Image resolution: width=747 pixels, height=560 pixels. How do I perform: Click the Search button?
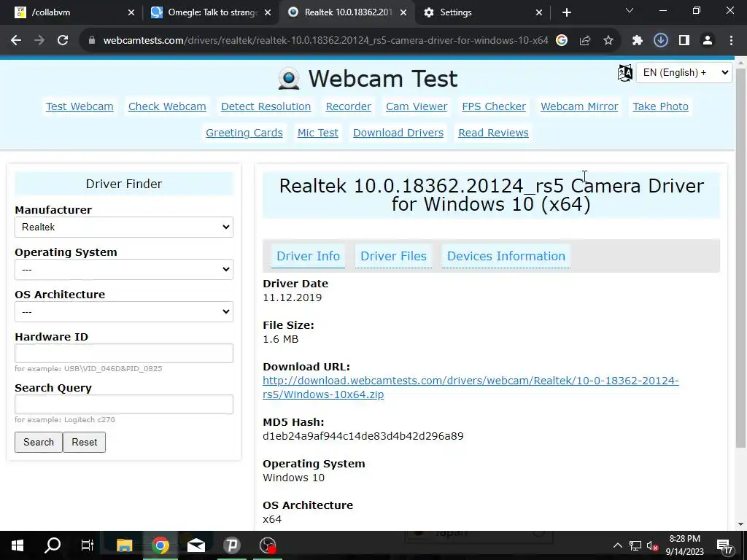tap(39, 442)
